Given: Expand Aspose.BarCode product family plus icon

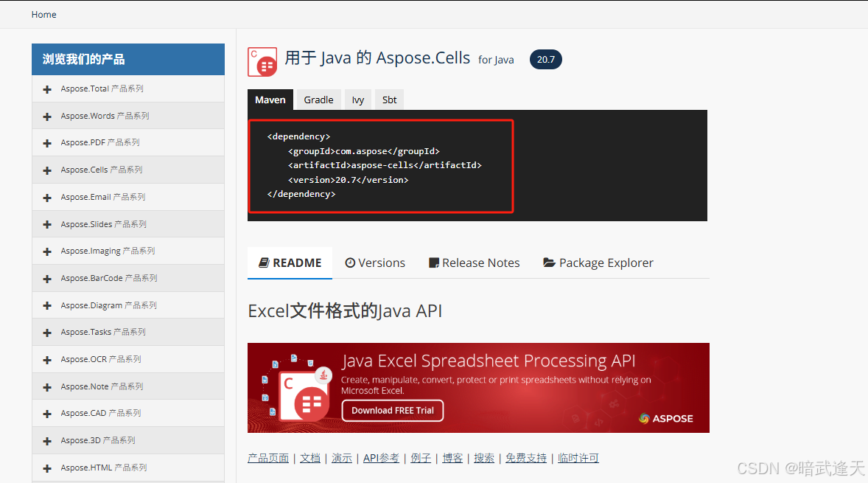Looking at the screenshot, I should [47, 279].
